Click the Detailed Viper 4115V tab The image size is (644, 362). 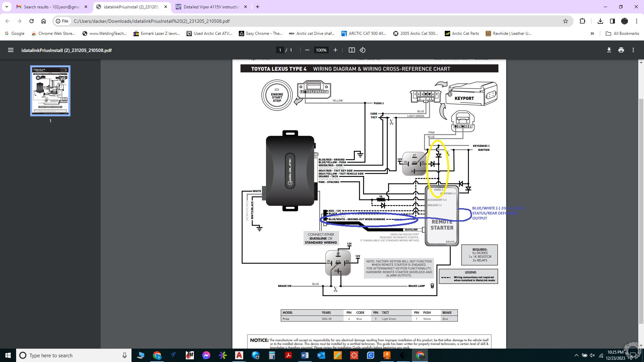tap(211, 7)
